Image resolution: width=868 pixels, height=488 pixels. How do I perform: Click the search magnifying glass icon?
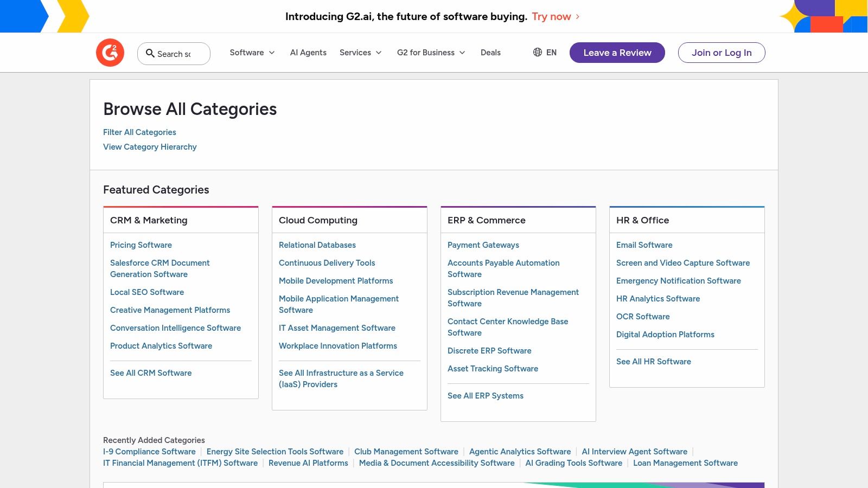(x=150, y=54)
